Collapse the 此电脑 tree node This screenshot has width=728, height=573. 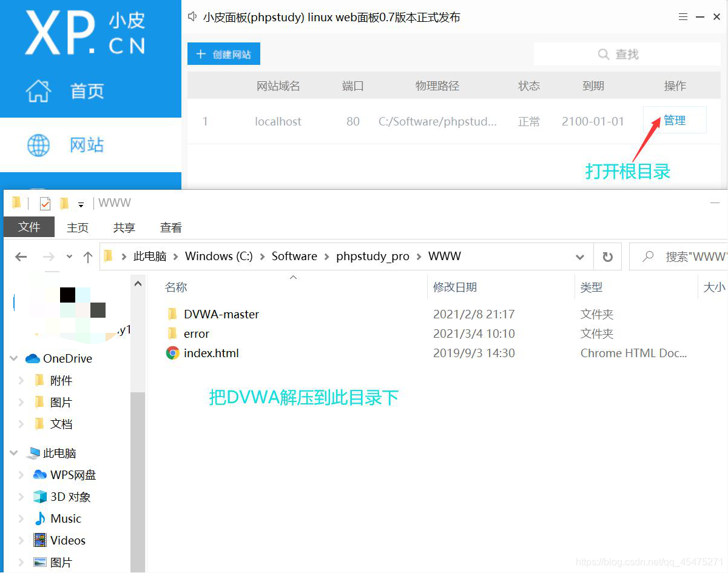tap(13, 453)
